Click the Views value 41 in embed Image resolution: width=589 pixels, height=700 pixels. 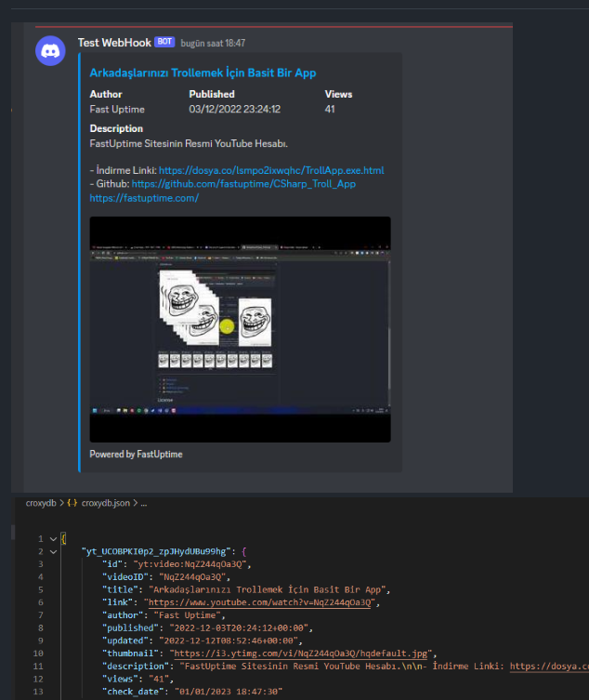[x=330, y=110]
